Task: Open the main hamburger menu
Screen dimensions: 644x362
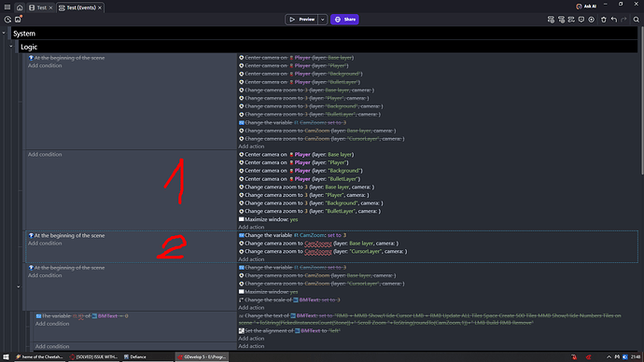Action: point(7,7)
